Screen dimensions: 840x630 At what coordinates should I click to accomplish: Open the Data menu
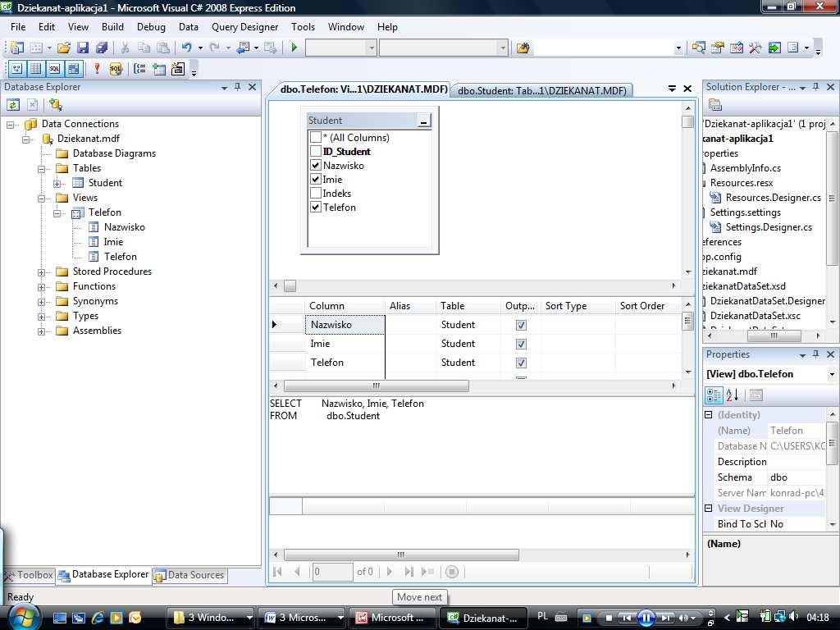(x=188, y=27)
